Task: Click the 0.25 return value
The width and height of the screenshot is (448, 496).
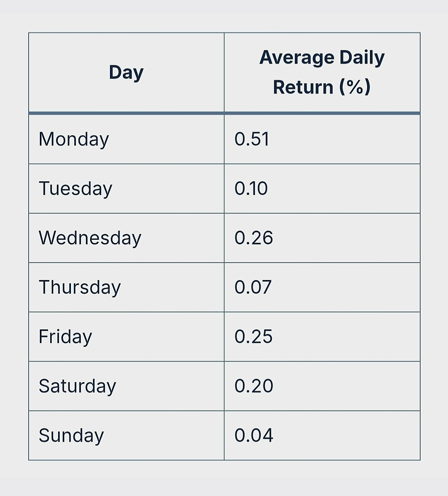Action: tap(253, 337)
